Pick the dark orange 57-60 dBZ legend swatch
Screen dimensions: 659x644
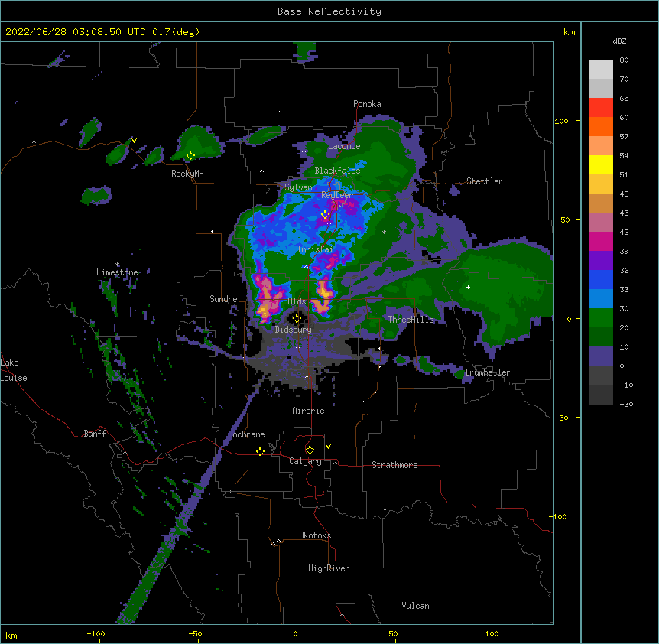tap(601, 126)
